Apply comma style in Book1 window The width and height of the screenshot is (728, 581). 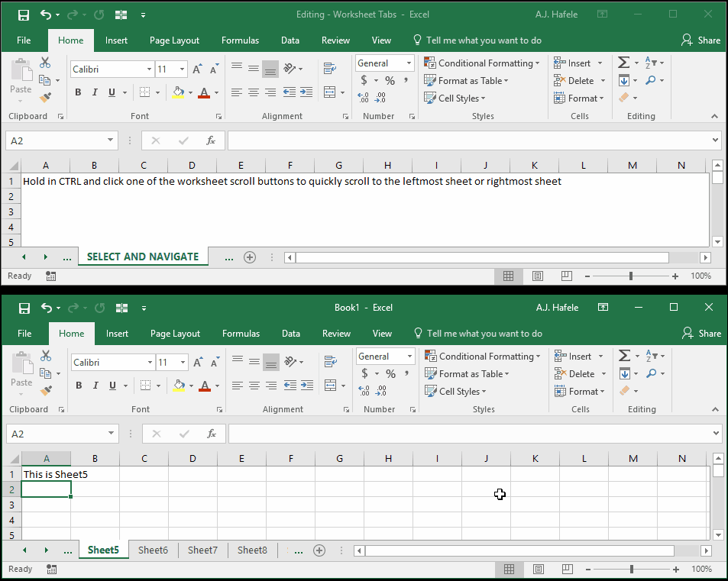click(x=406, y=373)
